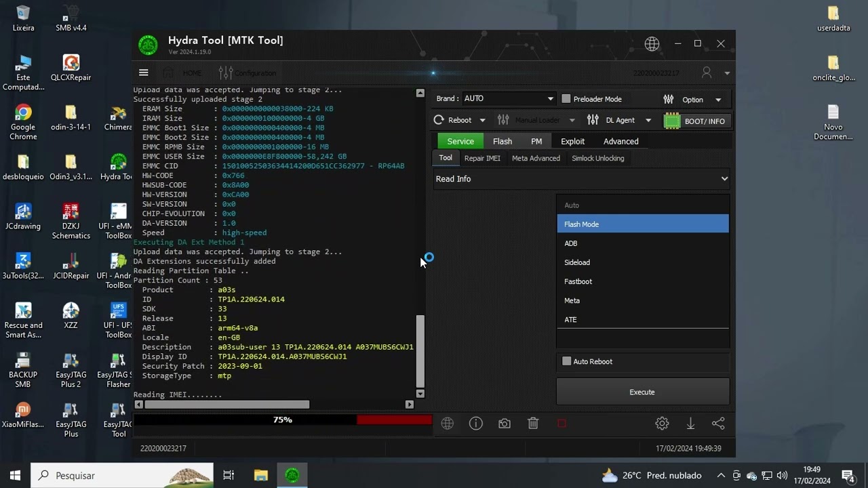Click the trash clear-log icon
The image size is (868, 488).
tap(533, 424)
